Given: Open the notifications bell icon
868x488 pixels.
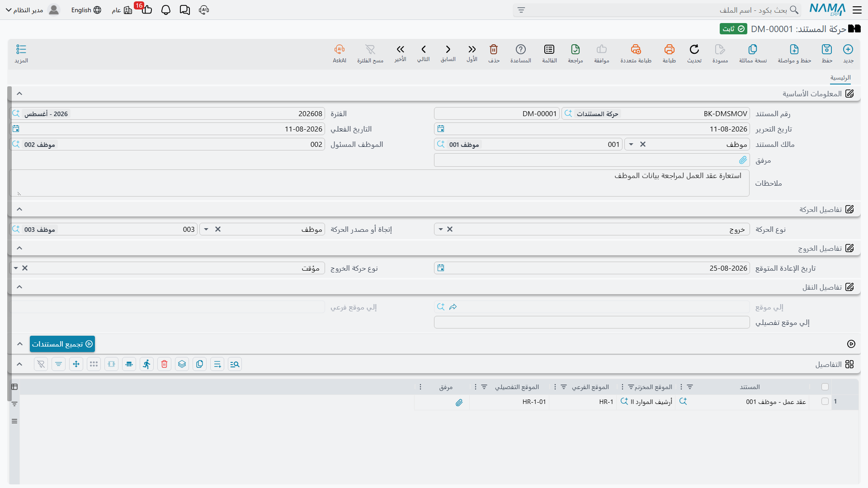Looking at the screenshot, I should [166, 10].
